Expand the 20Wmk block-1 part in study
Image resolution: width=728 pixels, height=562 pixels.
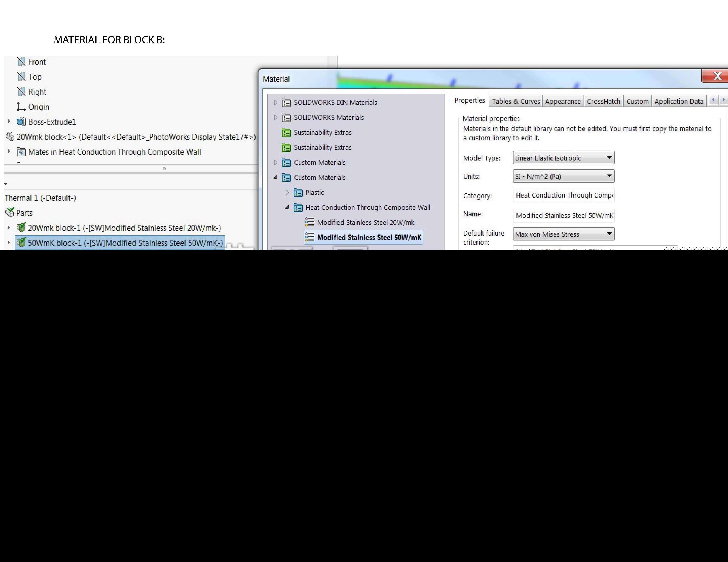pyautogui.click(x=9, y=228)
